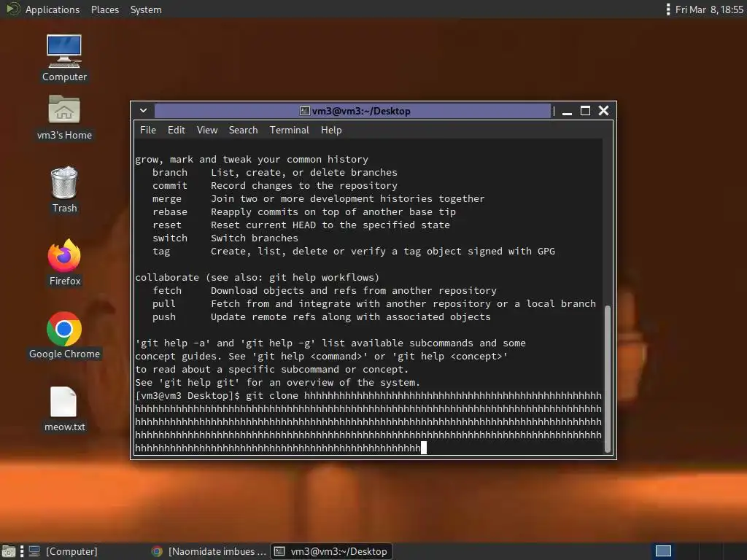Click the terminal text cursor block
This screenshot has height=560, width=747.
click(424, 448)
